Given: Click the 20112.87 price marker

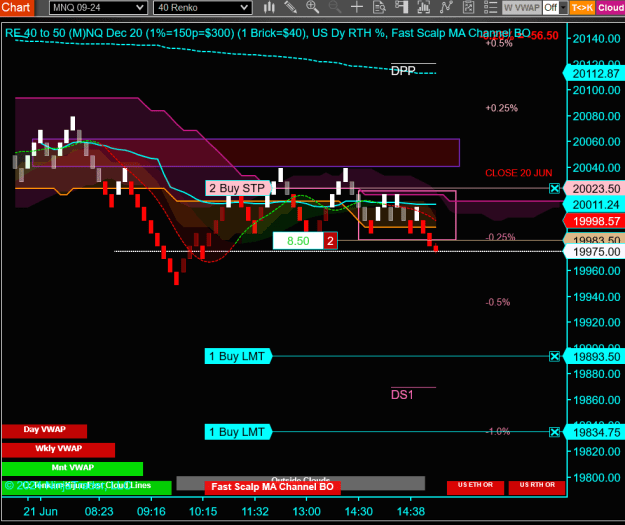Looking at the screenshot, I should (x=595, y=74).
